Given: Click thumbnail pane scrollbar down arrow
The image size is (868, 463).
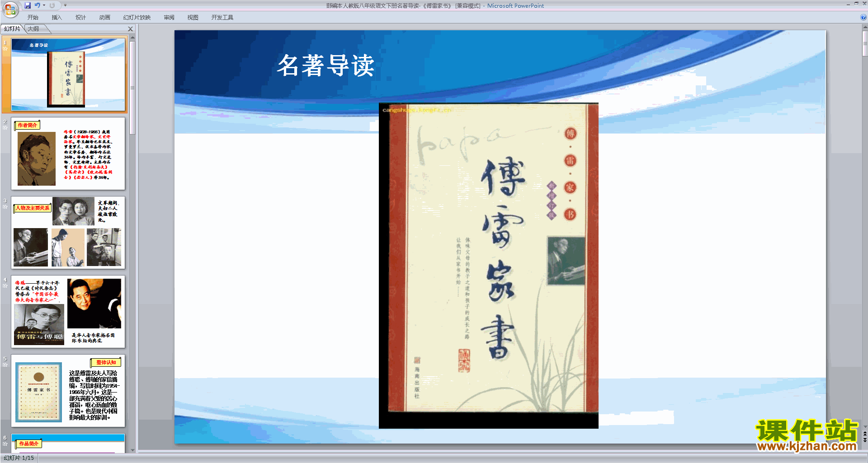Looking at the screenshot, I should [x=132, y=450].
